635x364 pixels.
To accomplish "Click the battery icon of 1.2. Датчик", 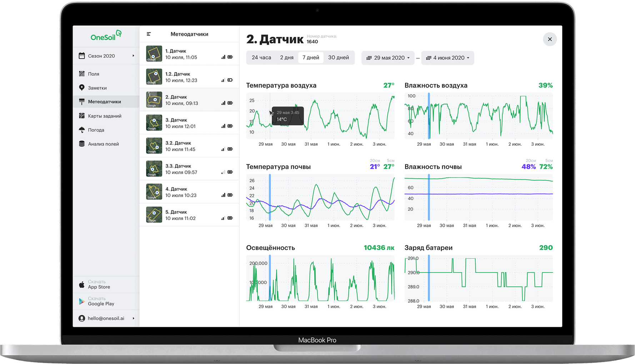I will pos(230,80).
